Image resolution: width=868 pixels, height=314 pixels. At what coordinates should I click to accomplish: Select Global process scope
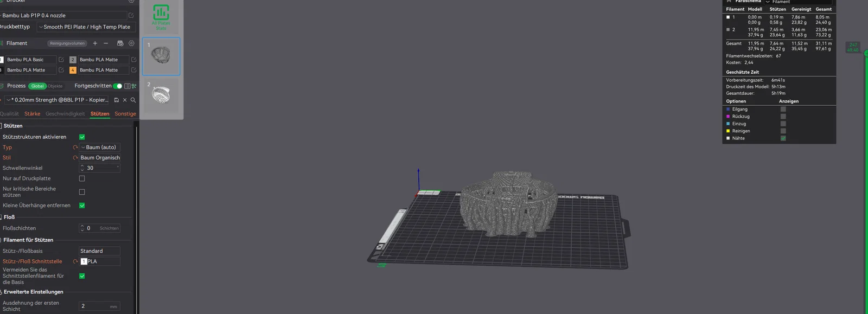point(37,86)
